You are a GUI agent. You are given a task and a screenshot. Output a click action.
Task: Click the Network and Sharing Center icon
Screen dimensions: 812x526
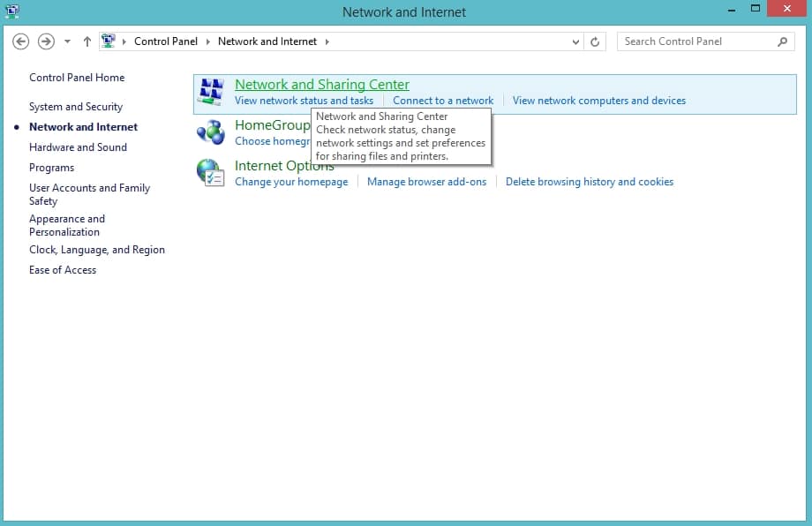(211, 92)
